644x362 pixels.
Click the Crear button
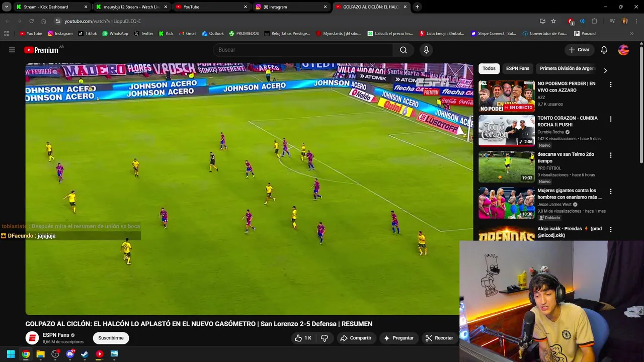pos(579,50)
